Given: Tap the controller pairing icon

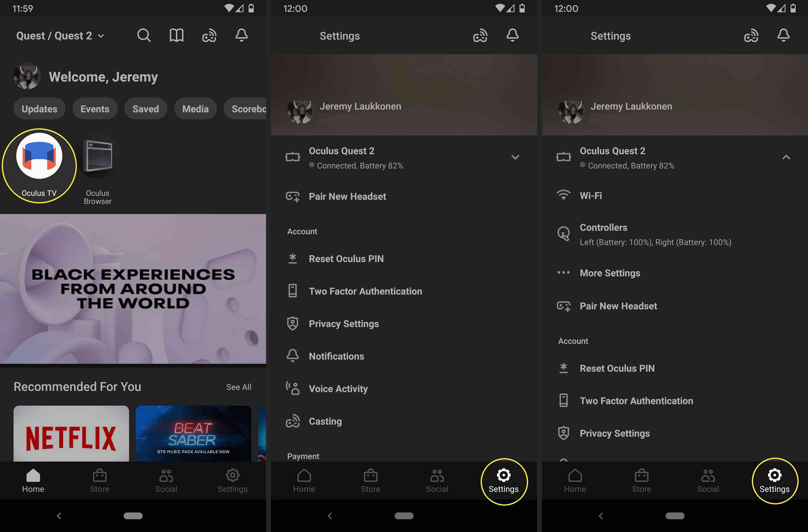Looking at the screenshot, I should [x=563, y=234].
